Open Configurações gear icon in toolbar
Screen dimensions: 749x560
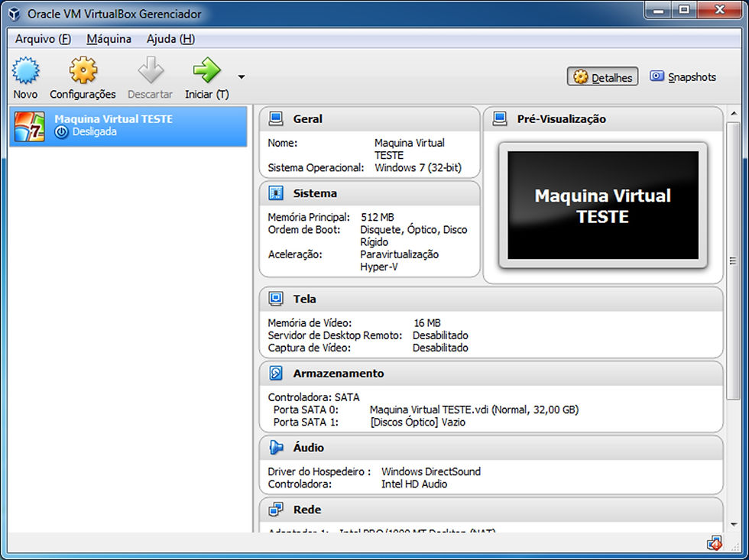click(x=83, y=70)
